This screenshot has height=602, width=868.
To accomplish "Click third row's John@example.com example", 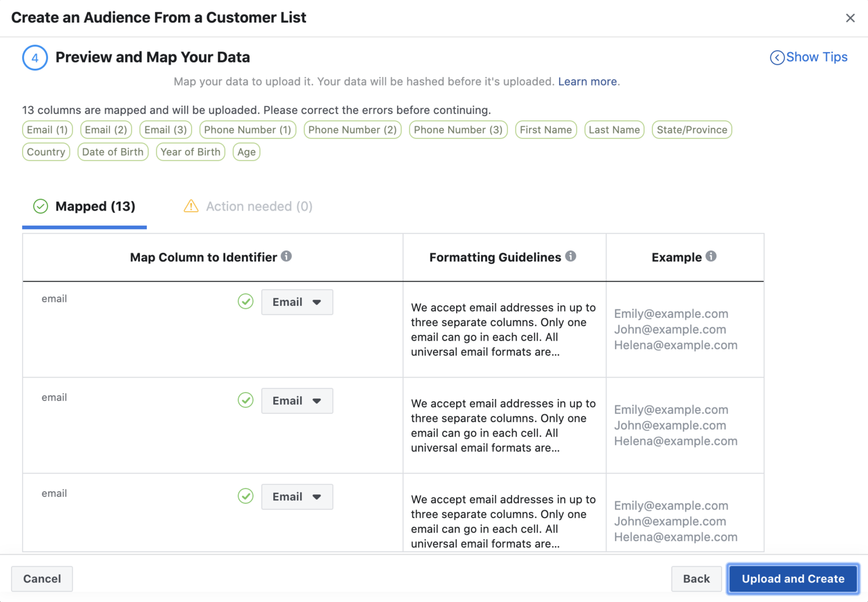I will (670, 522).
